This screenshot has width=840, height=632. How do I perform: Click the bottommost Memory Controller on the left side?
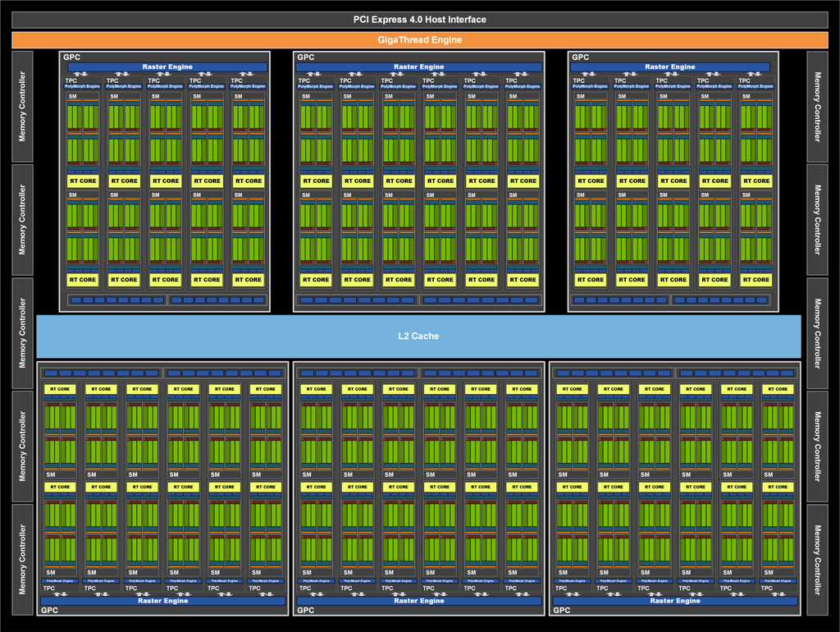click(x=22, y=559)
